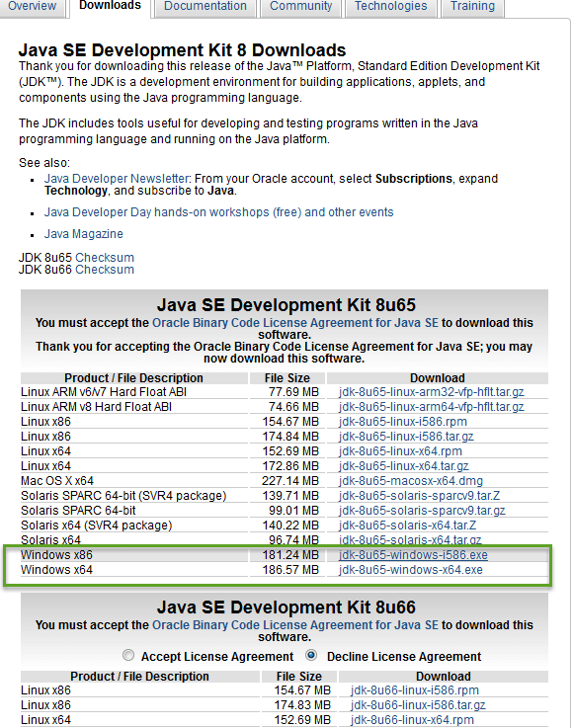Select the Training tab

(472, 6)
